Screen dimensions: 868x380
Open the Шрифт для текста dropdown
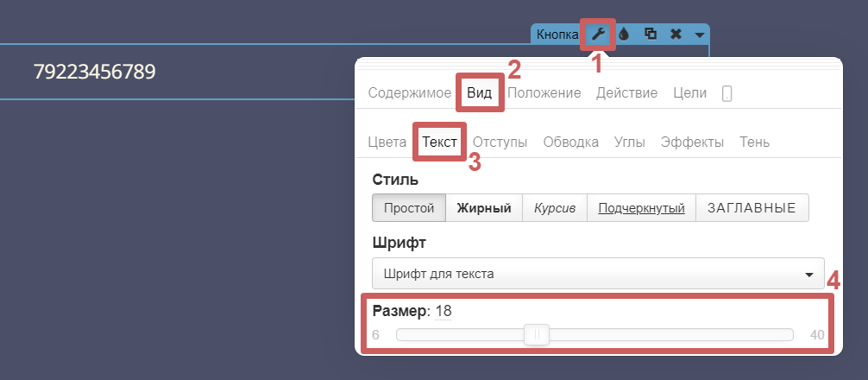597,274
